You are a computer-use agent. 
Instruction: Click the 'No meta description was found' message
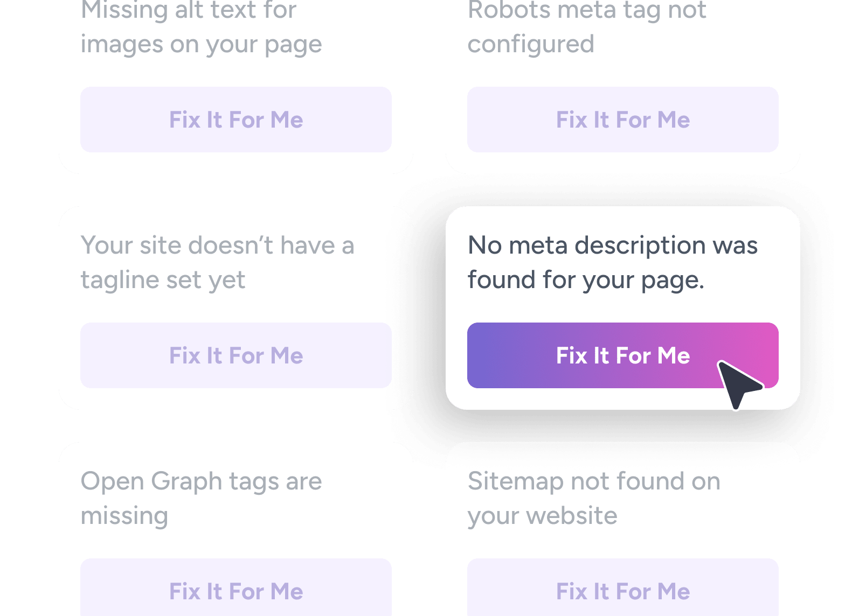point(612,262)
